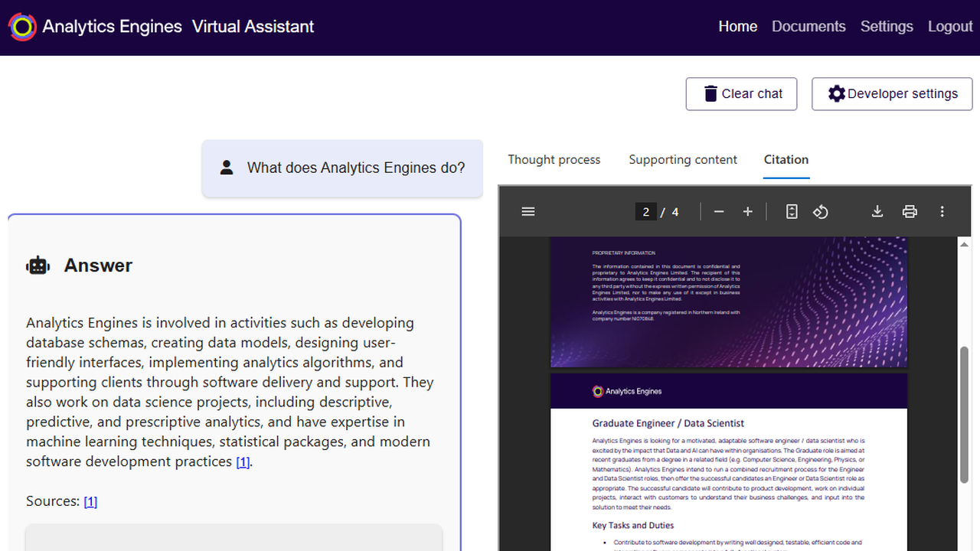
Task: Open the Documents page in navigation
Action: pyautogui.click(x=808, y=26)
